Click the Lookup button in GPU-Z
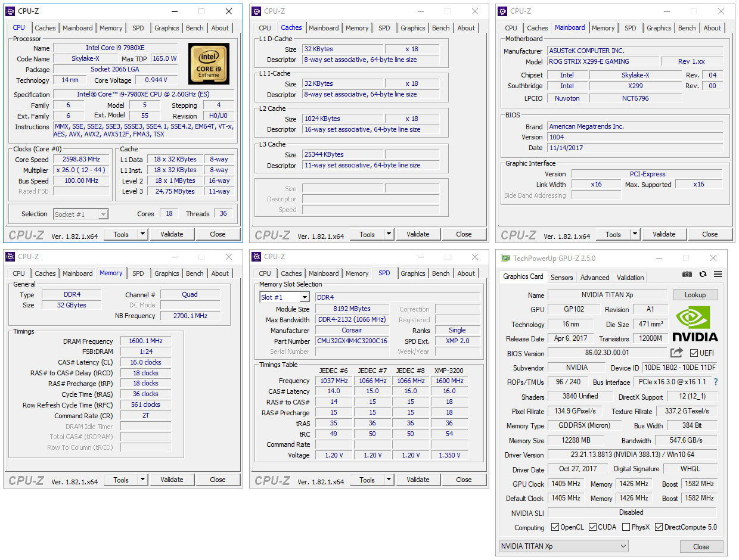Screen dimensions: 739x560 (695, 295)
